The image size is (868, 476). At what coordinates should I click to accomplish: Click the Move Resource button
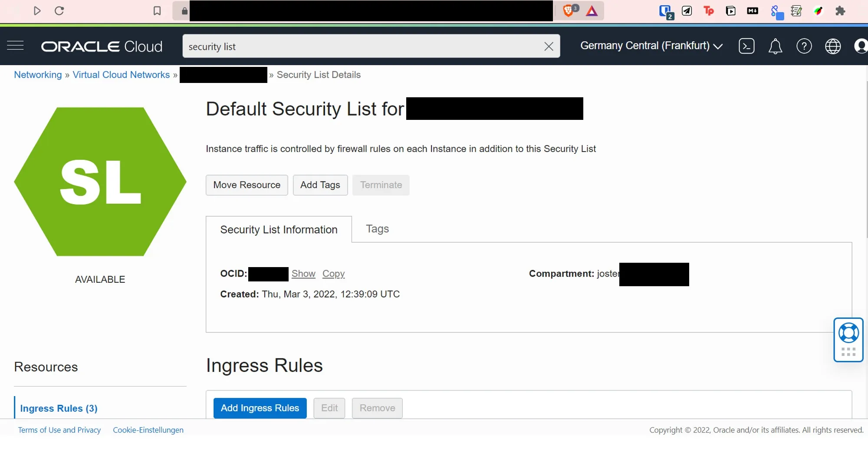247,185
